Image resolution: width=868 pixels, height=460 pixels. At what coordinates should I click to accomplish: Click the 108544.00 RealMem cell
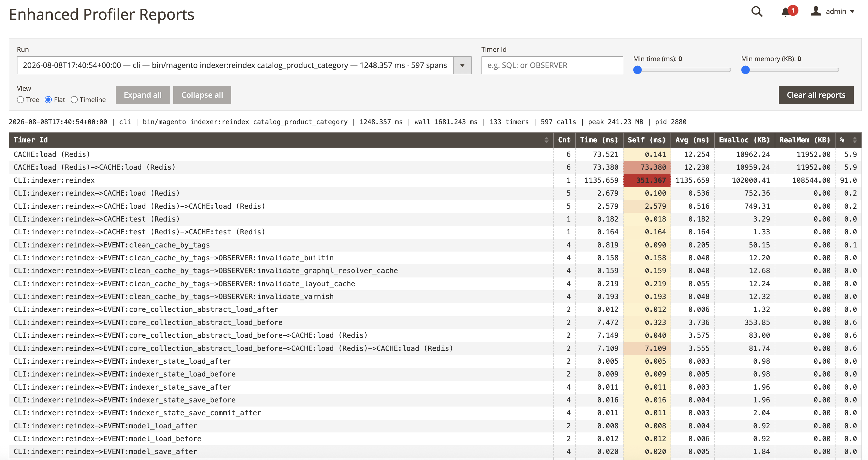click(805, 180)
